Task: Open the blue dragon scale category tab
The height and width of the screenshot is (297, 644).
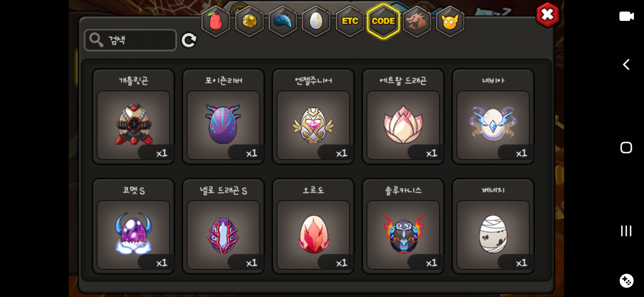Action: pyautogui.click(x=283, y=21)
